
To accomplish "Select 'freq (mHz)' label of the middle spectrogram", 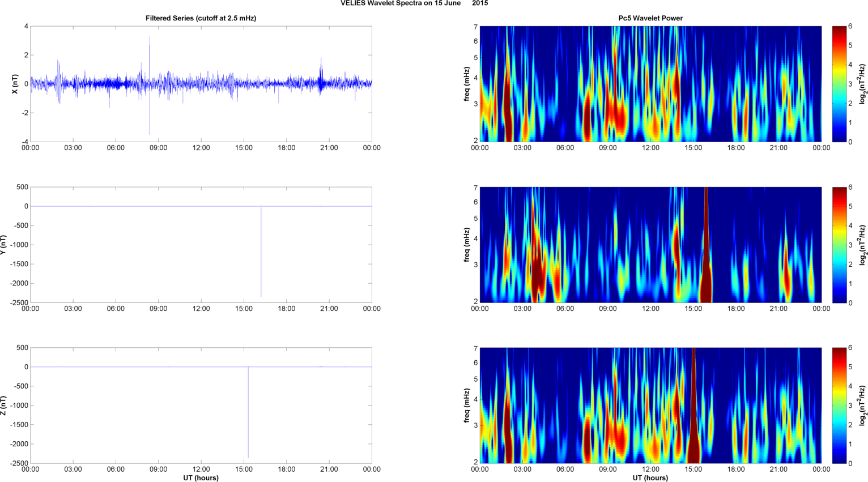I will [x=466, y=245].
